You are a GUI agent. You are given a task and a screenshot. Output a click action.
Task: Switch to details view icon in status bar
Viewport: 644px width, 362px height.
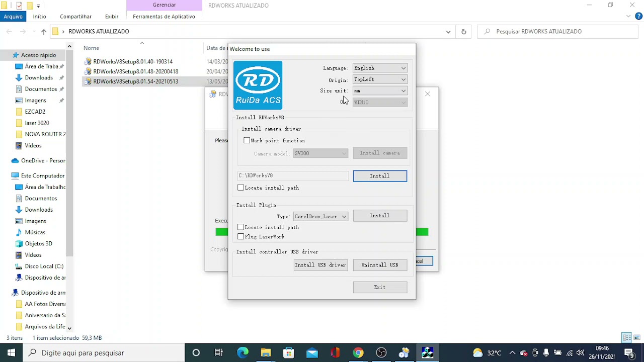(x=626, y=338)
